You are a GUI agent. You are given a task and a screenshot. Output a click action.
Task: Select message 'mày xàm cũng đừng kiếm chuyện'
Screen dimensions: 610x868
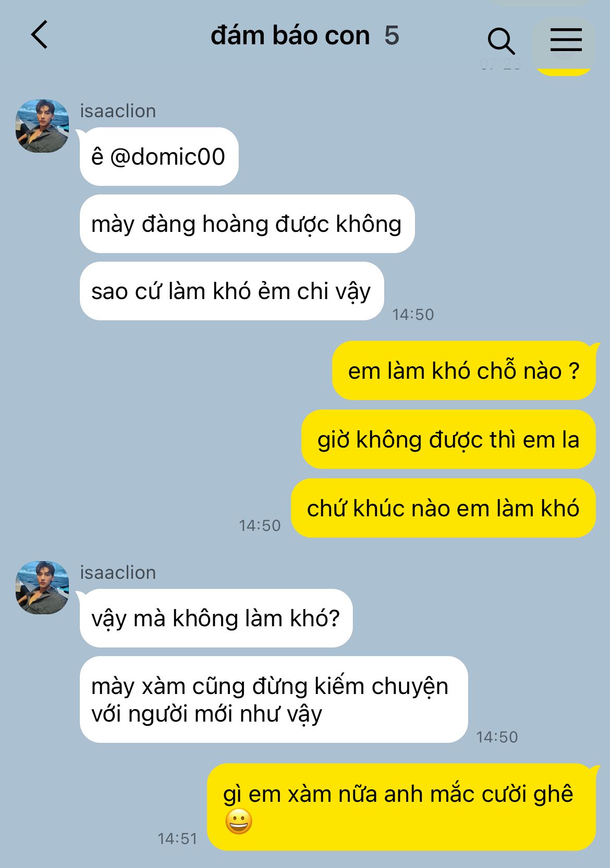coord(274,700)
